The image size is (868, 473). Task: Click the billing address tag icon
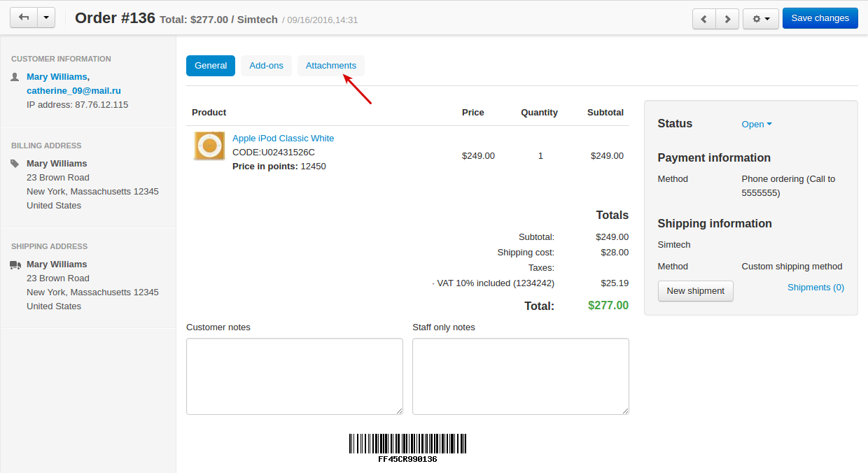point(15,164)
